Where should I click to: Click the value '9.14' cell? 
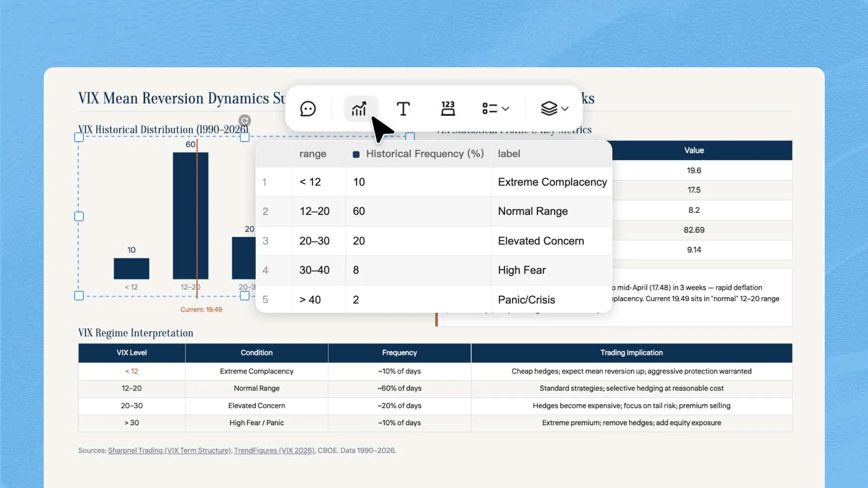click(x=694, y=250)
